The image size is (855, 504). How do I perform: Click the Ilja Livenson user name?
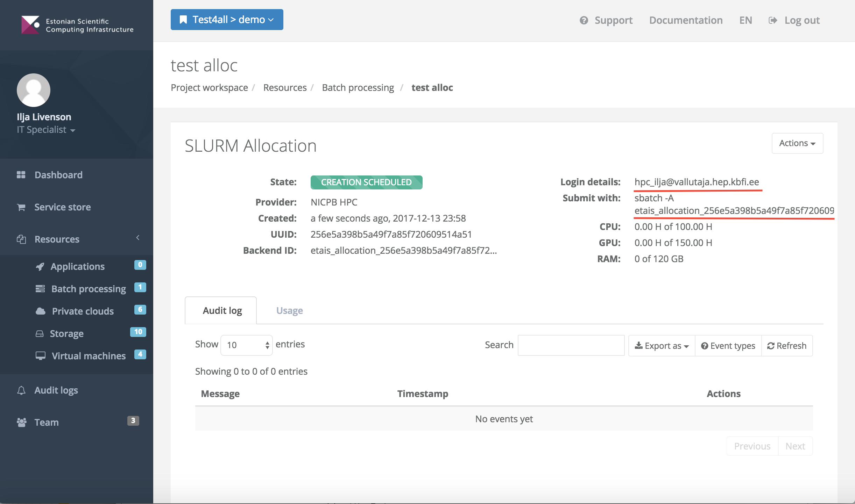(44, 117)
